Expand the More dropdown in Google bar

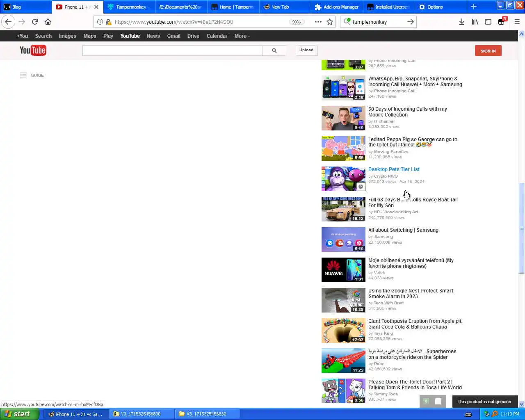(242, 36)
